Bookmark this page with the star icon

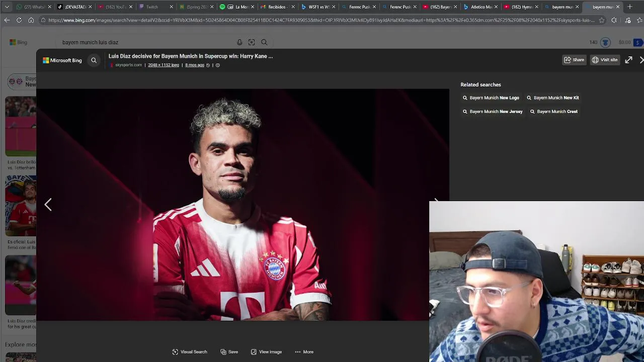(x=602, y=20)
